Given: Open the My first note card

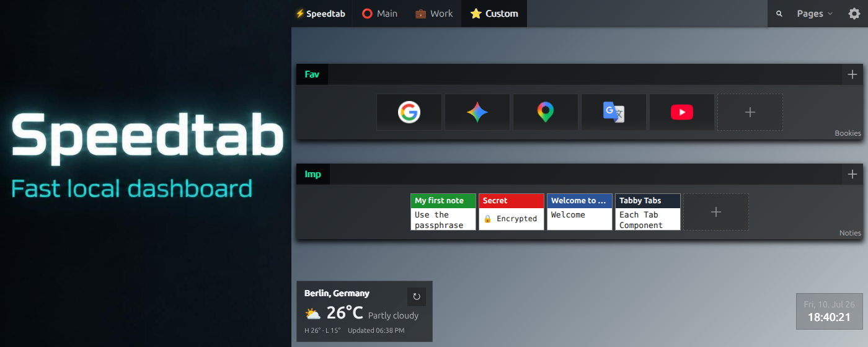Looking at the screenshot, I should pyautogui.click(x=443, y=212).
